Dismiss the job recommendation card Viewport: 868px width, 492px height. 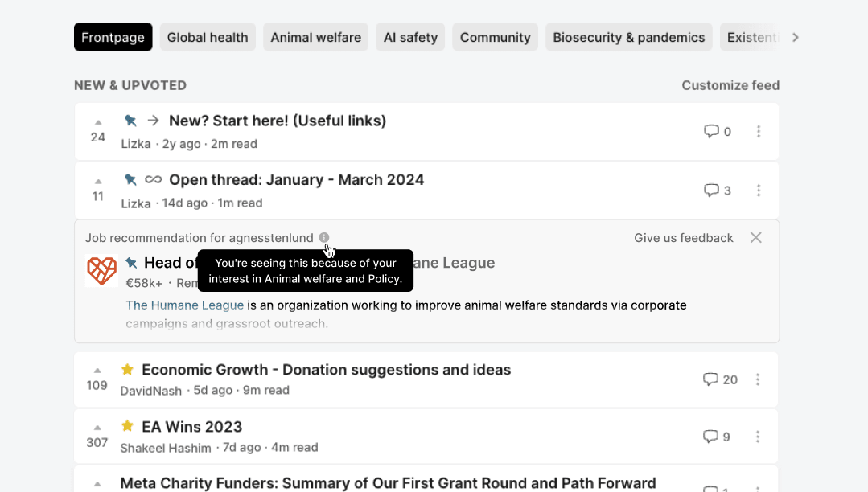[x=755, y=237]
